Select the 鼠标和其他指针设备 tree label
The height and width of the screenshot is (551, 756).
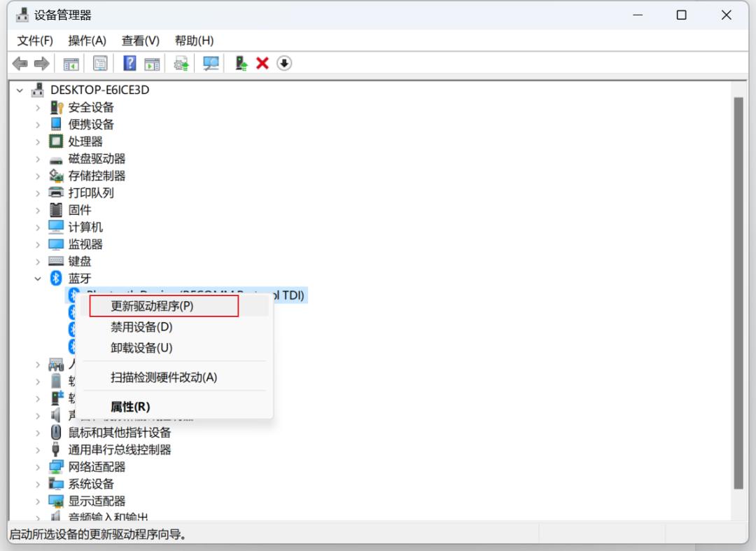pyautogui.click(x=119, y=432)
